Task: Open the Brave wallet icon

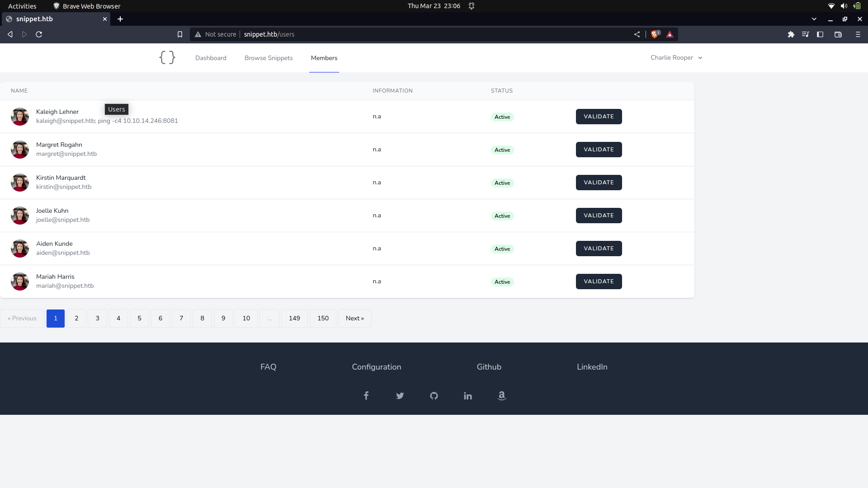Action: [x=838, y=34]
